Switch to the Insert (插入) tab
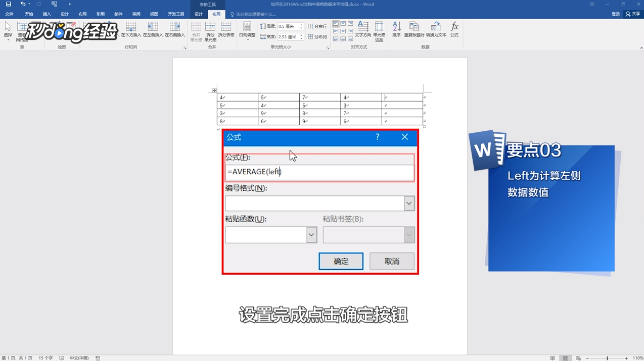This screenshot has width=644, height=361. [47, 14]
